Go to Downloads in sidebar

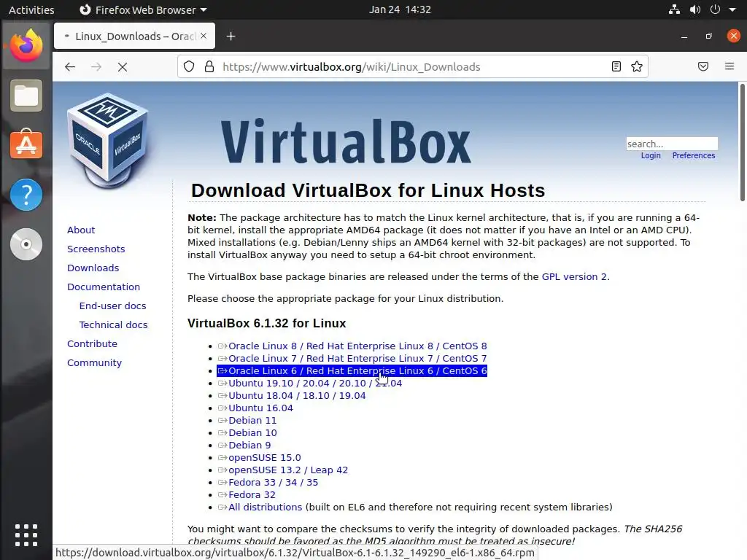93,268
